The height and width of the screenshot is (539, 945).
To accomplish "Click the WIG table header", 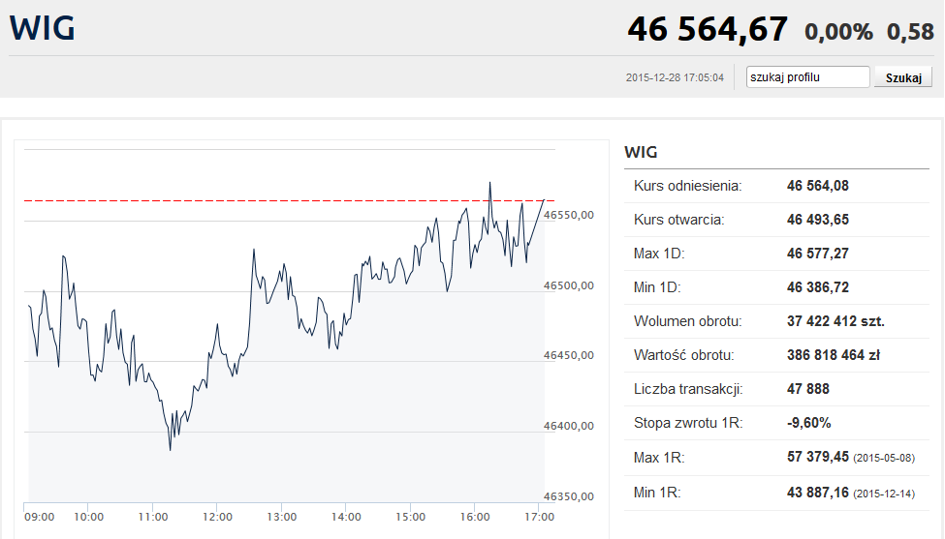I will (641, 152).
